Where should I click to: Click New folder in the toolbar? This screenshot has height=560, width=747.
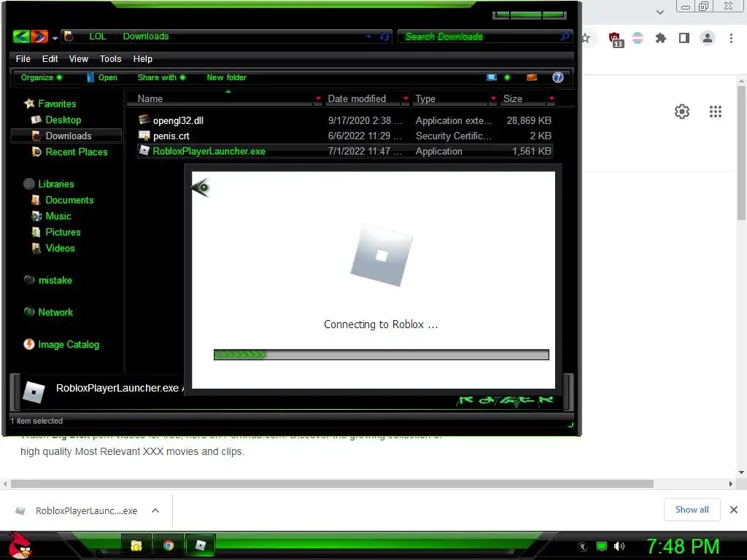[x=226, y=77]
